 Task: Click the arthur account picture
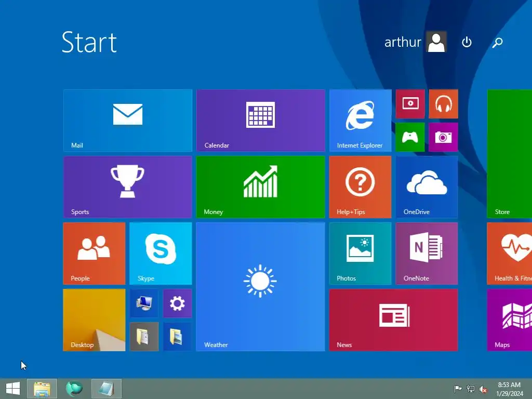(x=436, y=42)
